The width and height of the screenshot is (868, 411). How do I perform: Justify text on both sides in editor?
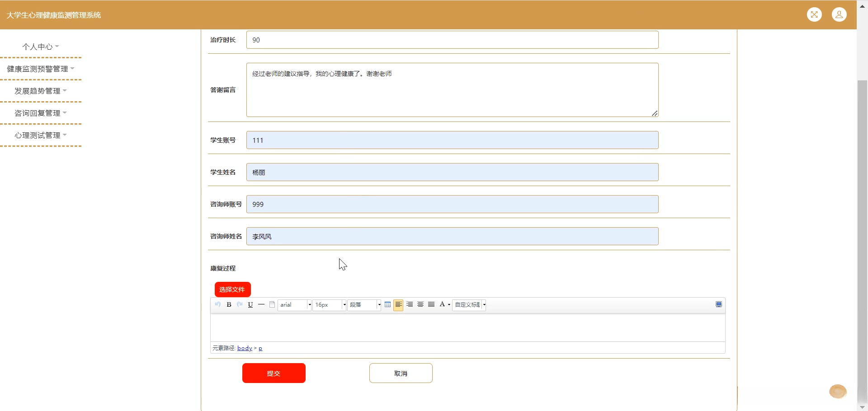(x=431, y=305)
